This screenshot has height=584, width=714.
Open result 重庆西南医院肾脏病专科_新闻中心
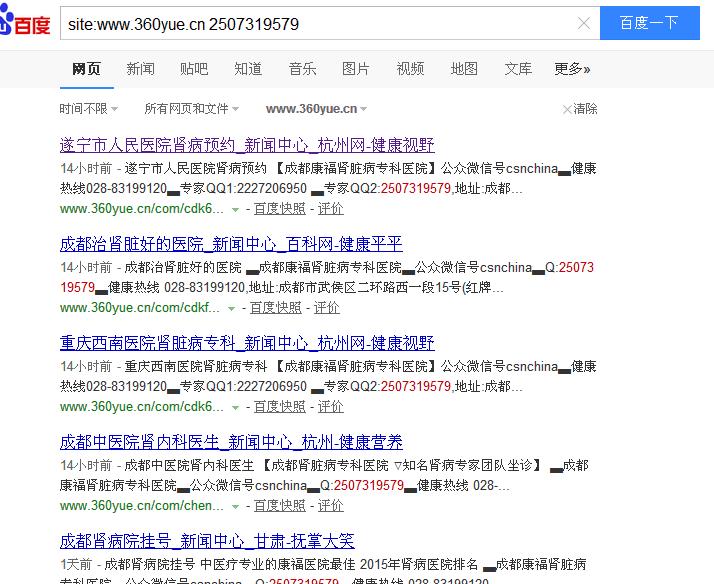tap(247, 343)
